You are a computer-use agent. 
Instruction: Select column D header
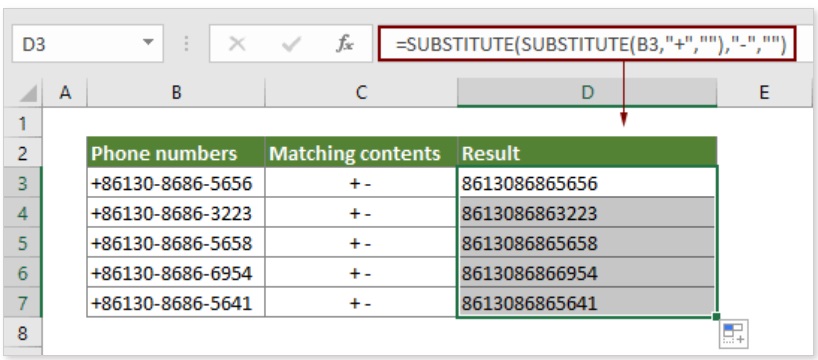[587, 93]
